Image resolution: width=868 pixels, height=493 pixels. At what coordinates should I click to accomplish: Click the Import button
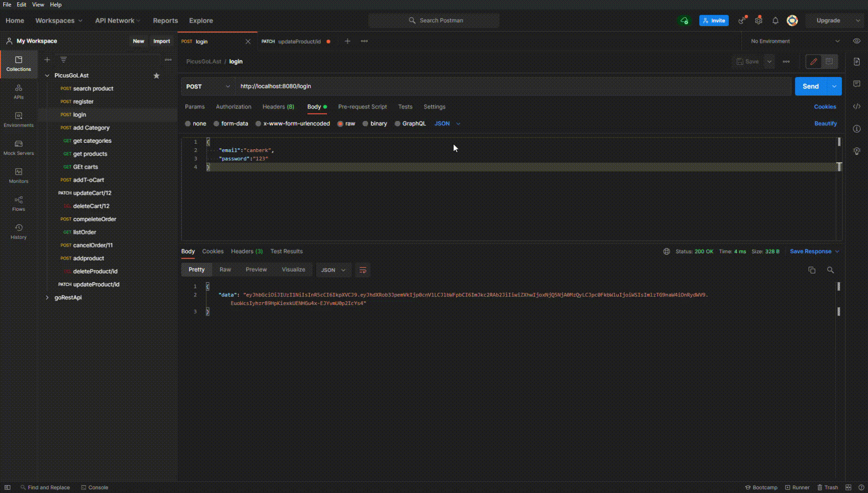pos(162,41)
